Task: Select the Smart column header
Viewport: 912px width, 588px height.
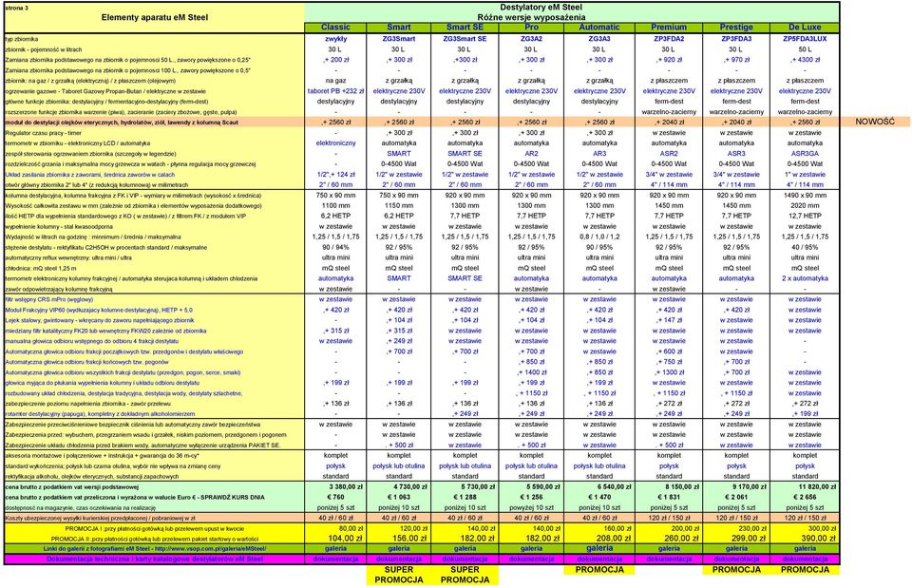Action: tap(399, 28)
